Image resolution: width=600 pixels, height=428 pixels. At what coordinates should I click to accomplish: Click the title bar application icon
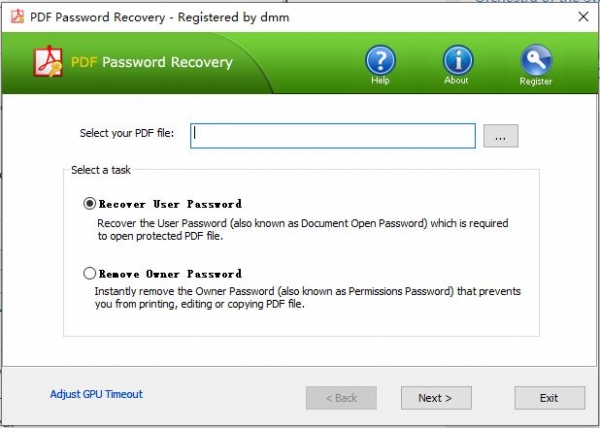pyautogui.click(x=14, y=15)
